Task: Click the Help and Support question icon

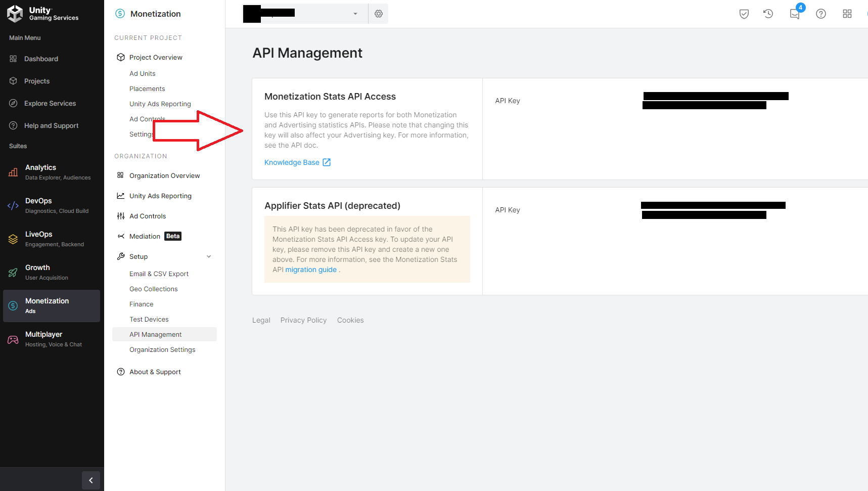Action: (x=13, y=125)
